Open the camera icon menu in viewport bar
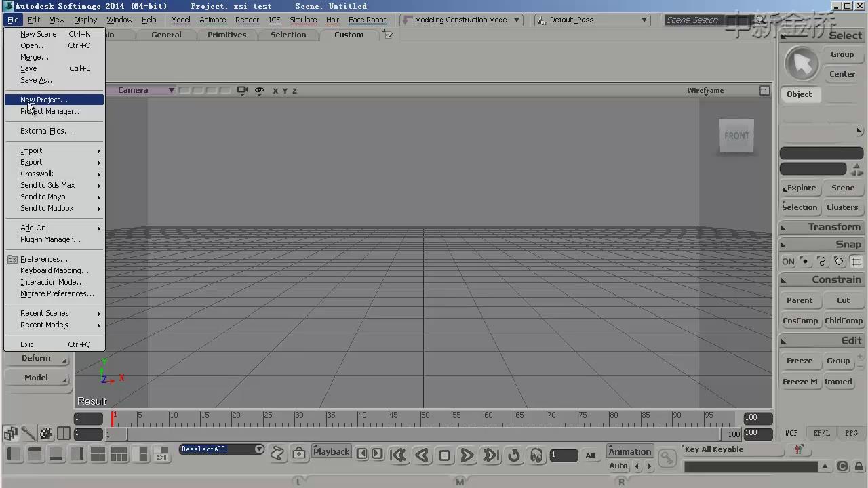868x488 pixels. coord(243,90)
